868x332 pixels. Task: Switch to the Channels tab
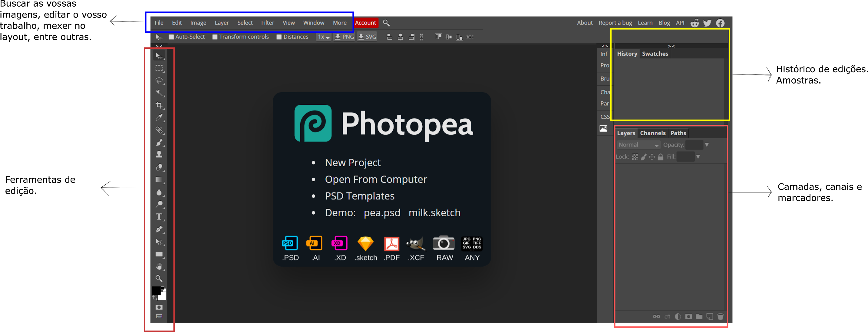pos(652,133)
